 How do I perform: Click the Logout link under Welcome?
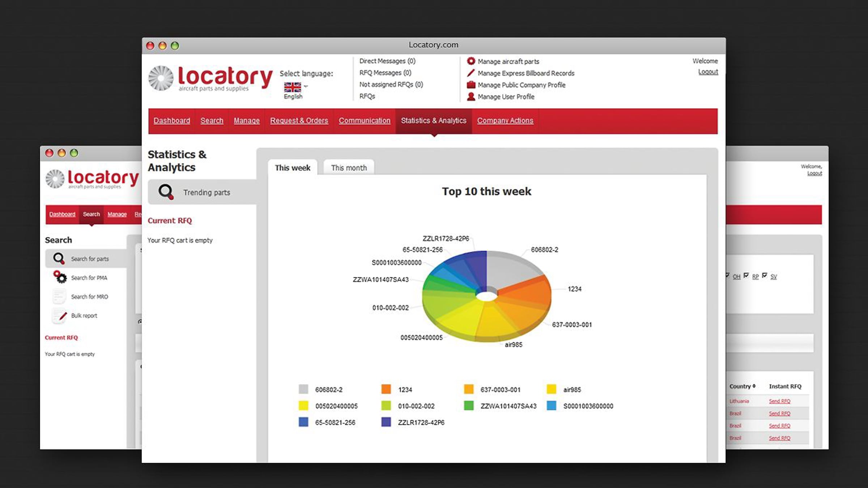[708, 72]
